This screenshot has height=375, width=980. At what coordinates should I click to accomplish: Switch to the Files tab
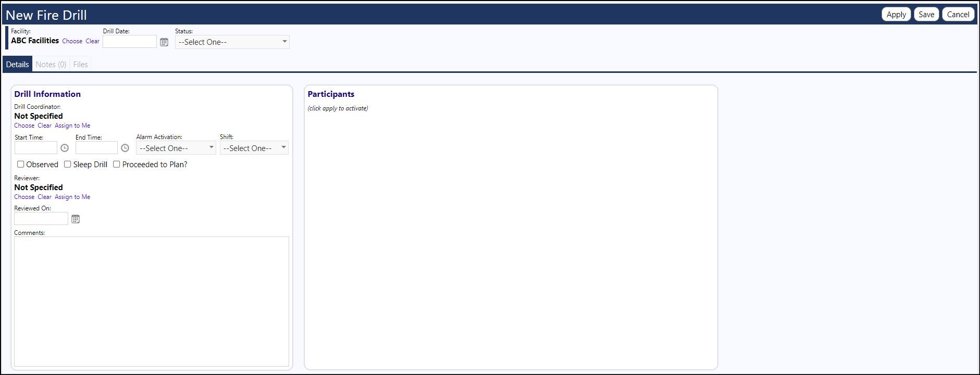tap(81, 65)
